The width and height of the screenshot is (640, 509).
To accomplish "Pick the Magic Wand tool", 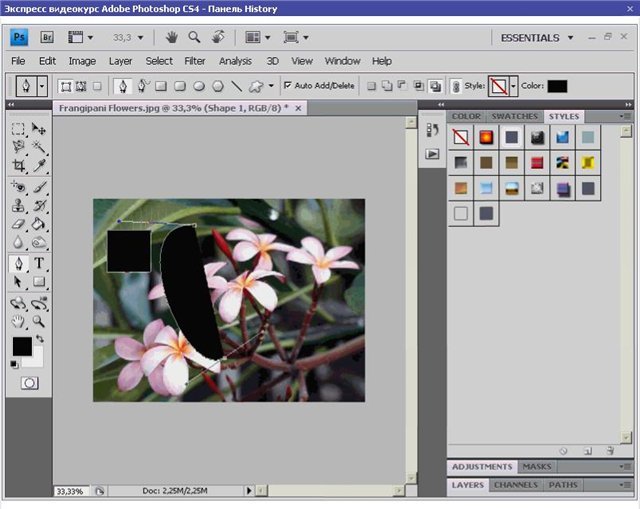I will [x=39, y=147].
